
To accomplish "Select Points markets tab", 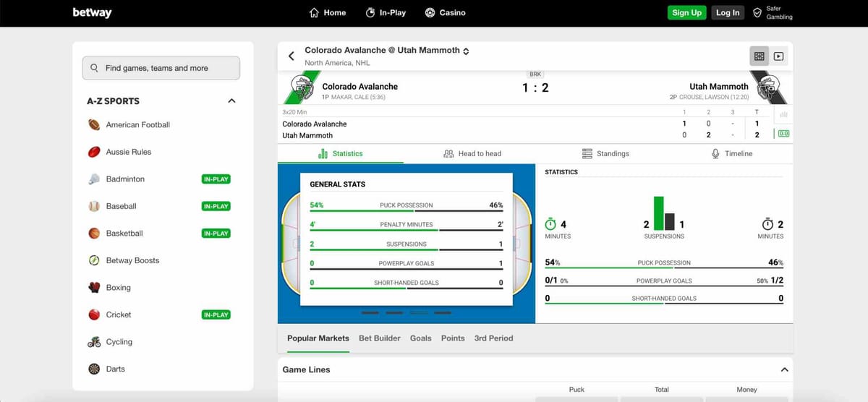I will tap(453, 338).
